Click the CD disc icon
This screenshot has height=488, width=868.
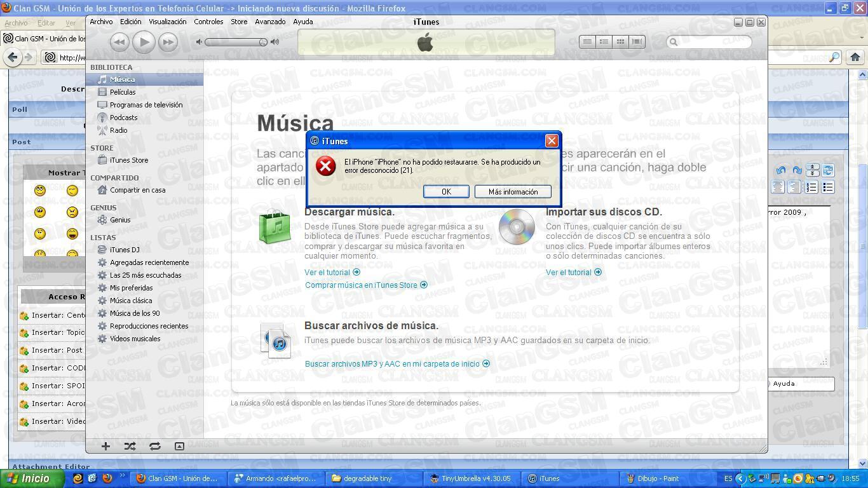(517, 227)
